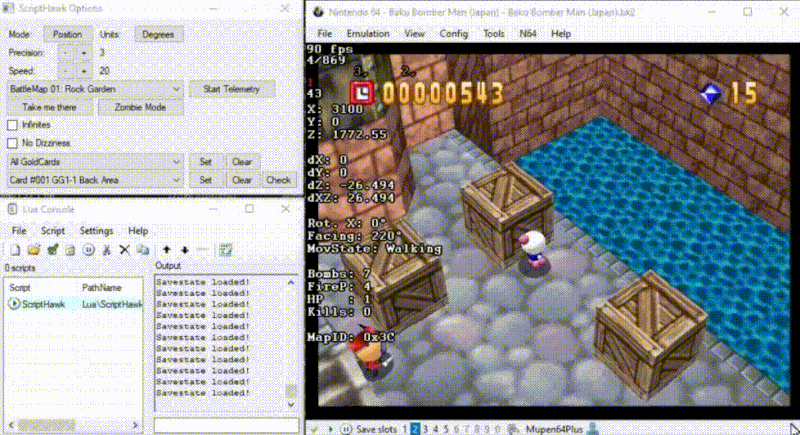Open the N64 menu
Image resolution: width=800 pixels, height=435 pixels.
point(528,34)
